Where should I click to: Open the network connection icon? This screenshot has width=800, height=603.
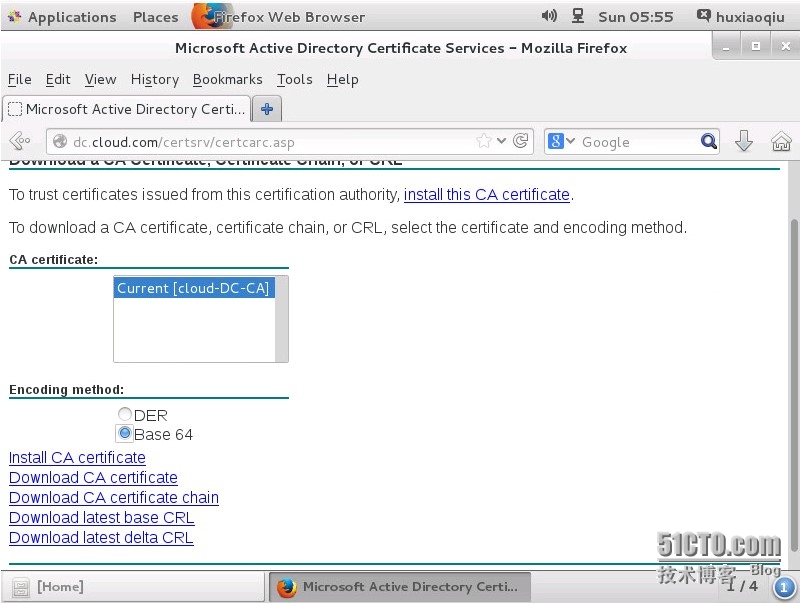tap(578, 16)
